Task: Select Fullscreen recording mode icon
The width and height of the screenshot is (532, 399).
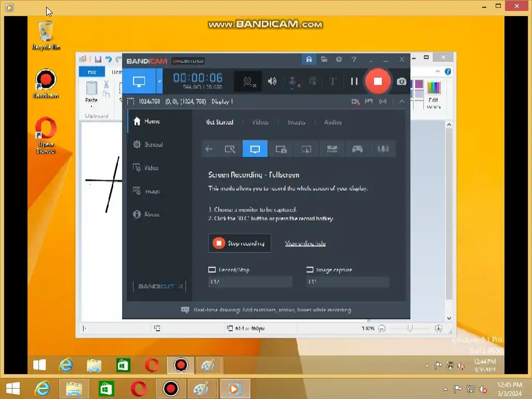Action: click(x=255, y=149)
